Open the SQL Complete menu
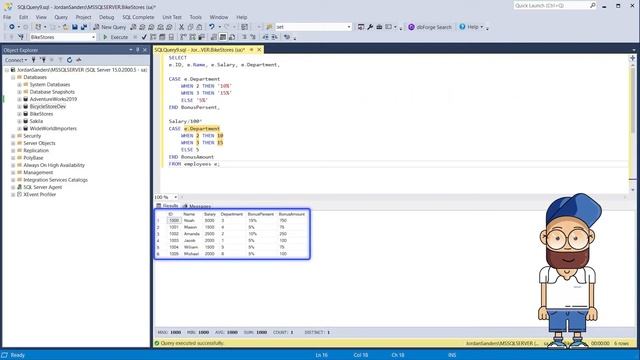The image size is (640, 360). click(x=138, y=17)
